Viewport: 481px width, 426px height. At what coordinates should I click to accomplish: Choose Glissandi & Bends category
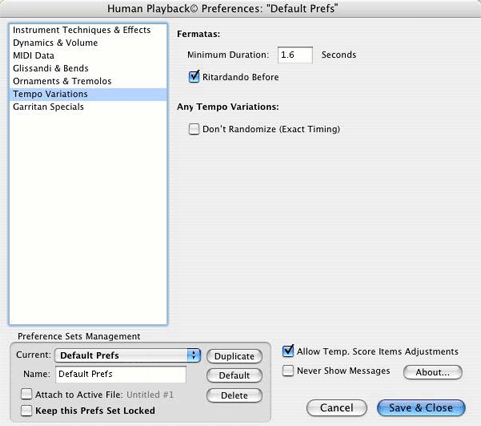pyautogui.click(x=88, y=68)
